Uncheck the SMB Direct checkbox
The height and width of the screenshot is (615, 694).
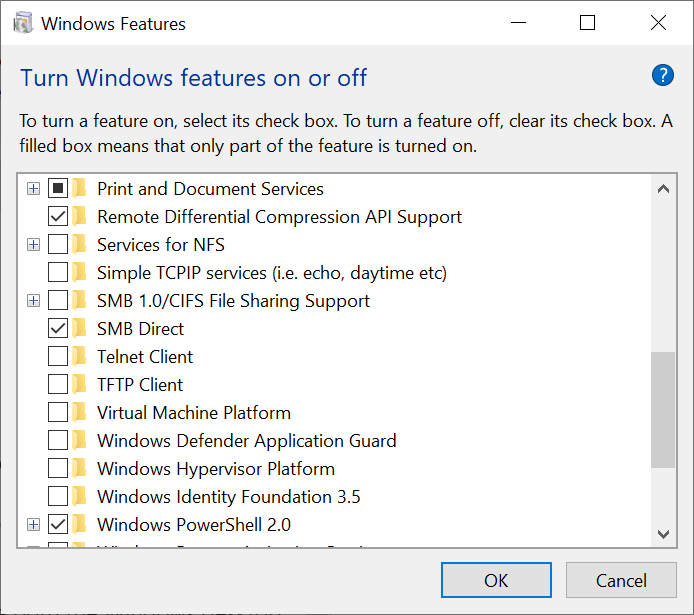pyautogui.click(x=58, y=328)
